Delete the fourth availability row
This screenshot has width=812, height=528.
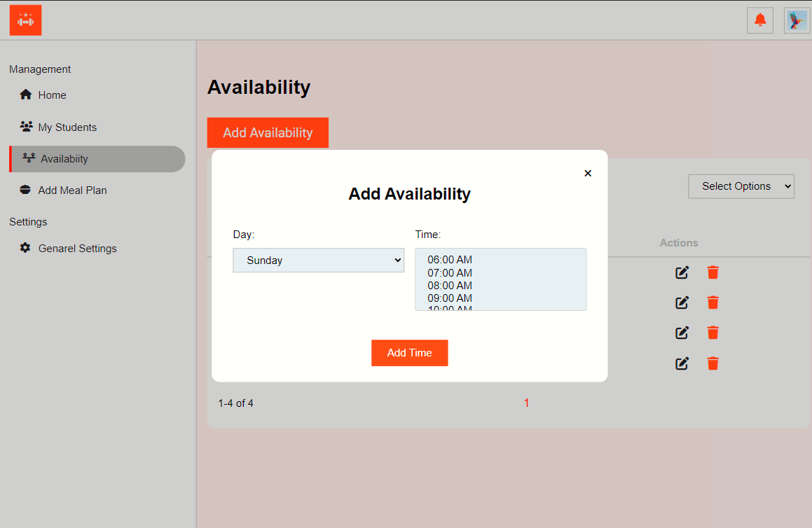pyautogui.click(x=713, y=363)
